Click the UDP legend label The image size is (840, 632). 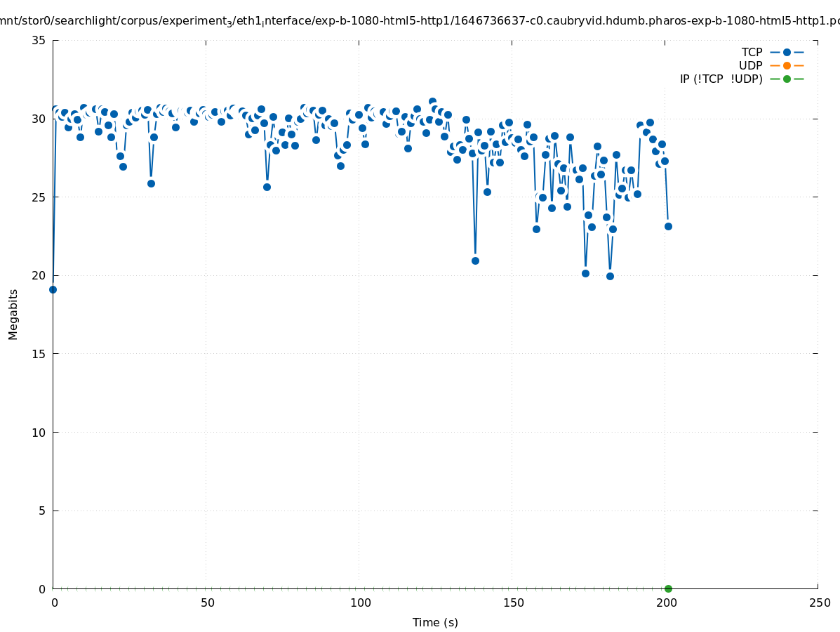750,65
